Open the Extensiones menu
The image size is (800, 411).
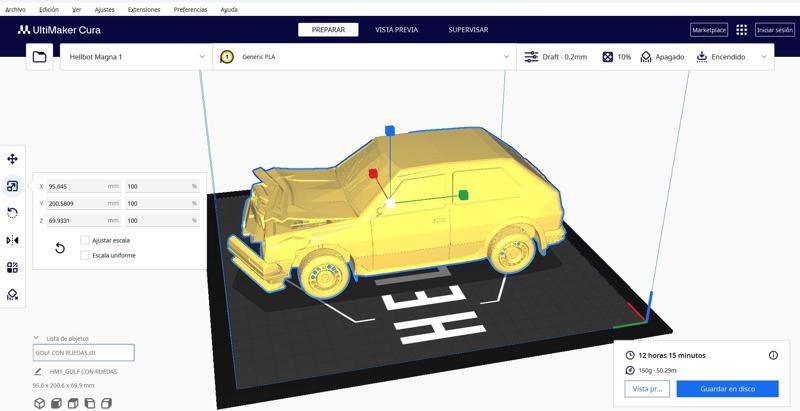(x=144, y=10)
